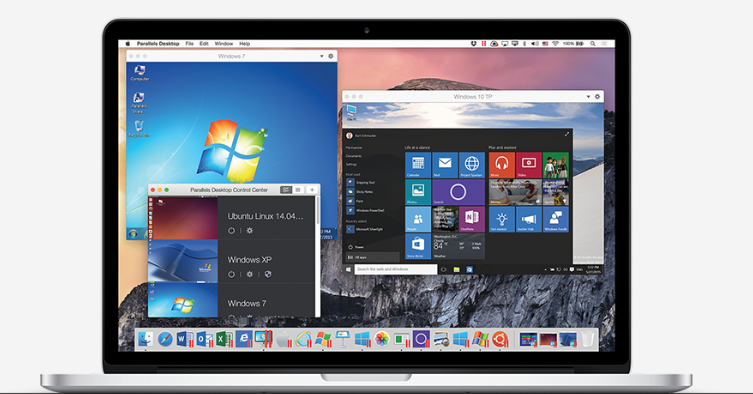Open Safari from the Dock
The image size is (753, 394).
(165, 339)
